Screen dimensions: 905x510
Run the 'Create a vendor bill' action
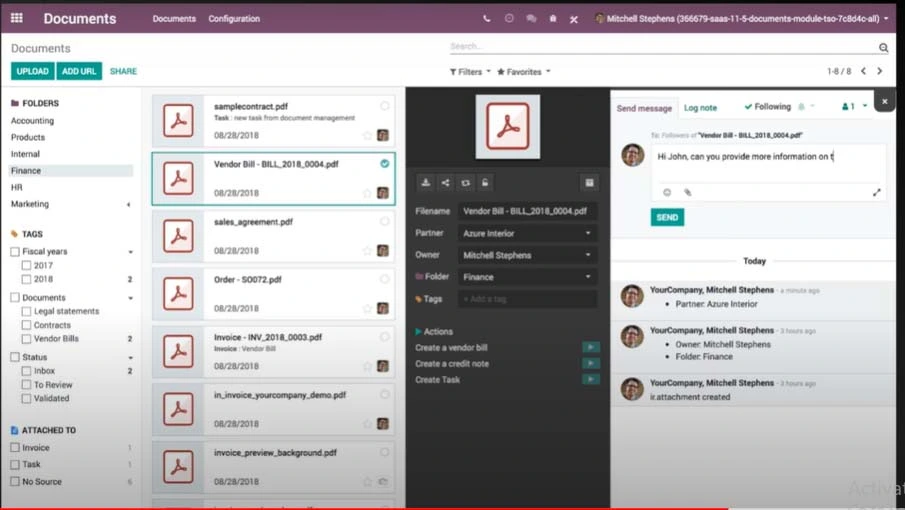pos(590,347)
